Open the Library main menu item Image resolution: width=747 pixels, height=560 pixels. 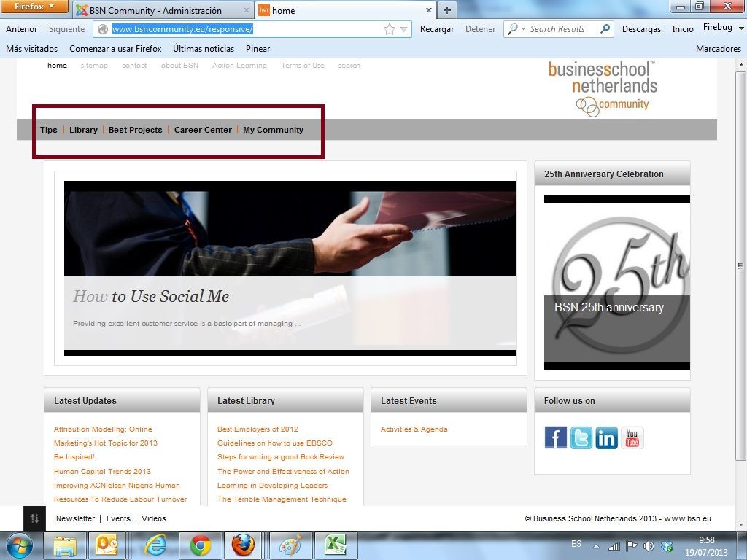[x=83, y=130]
